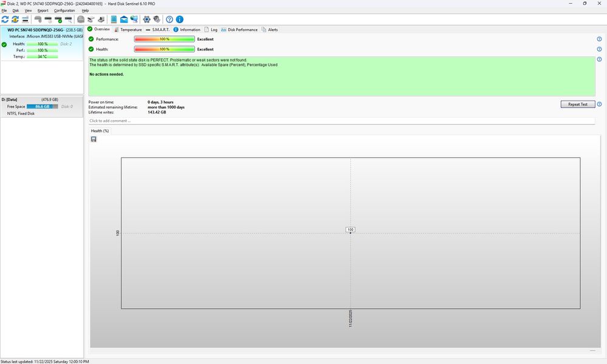The image size is (607, 364).
Task: Click help icon next to Repeat Test
Action: click(x=599, y=104)
